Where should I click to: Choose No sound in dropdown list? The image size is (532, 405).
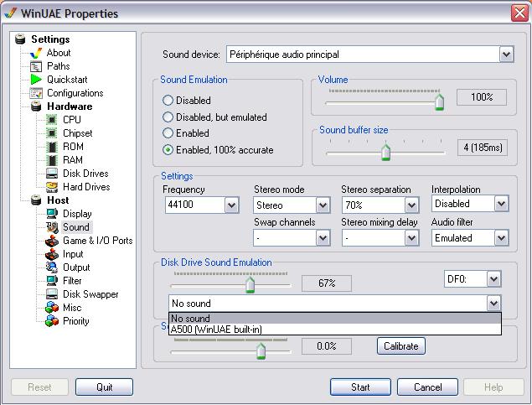point(335,319)
